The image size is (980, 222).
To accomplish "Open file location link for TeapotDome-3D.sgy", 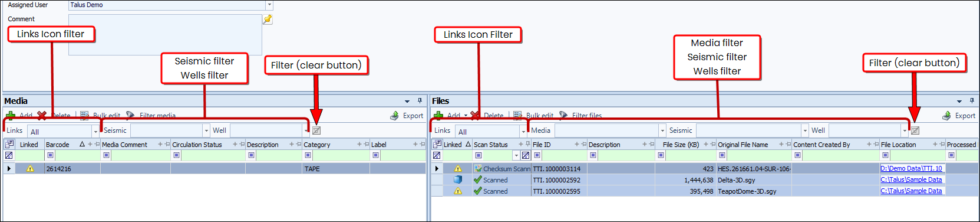I will click(911, 191).
